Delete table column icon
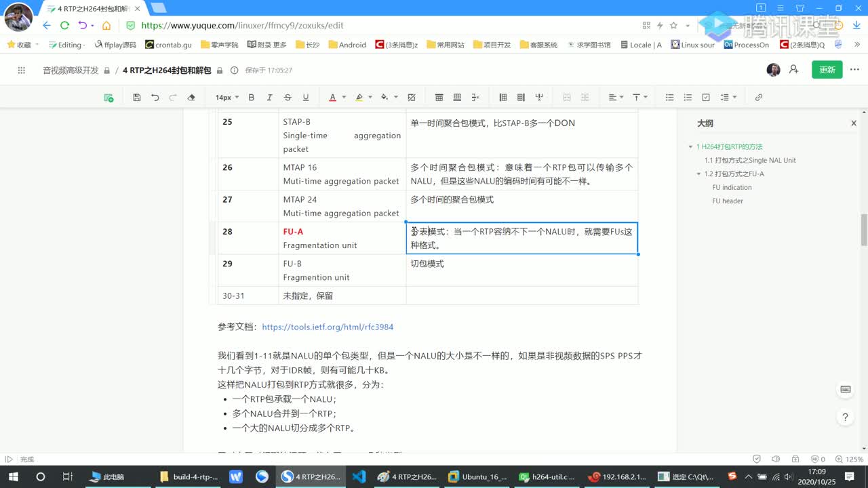The image size is (868, 488). coord(539,98)
